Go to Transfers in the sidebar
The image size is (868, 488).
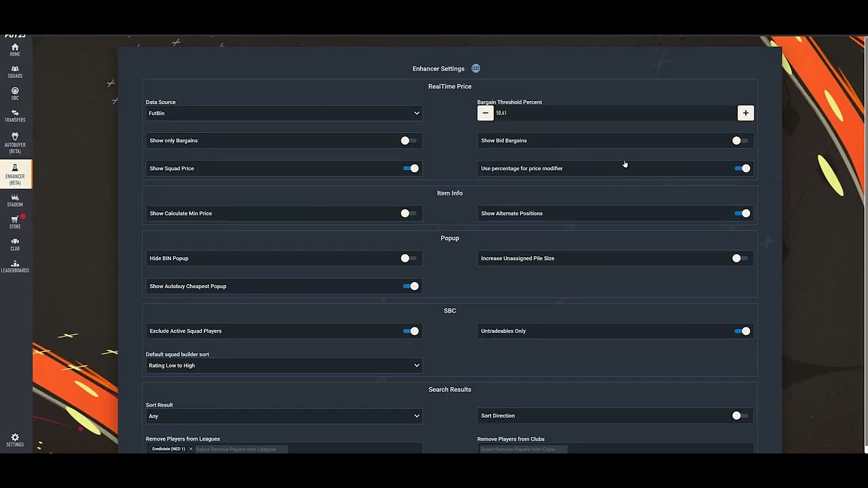[15, 116]
